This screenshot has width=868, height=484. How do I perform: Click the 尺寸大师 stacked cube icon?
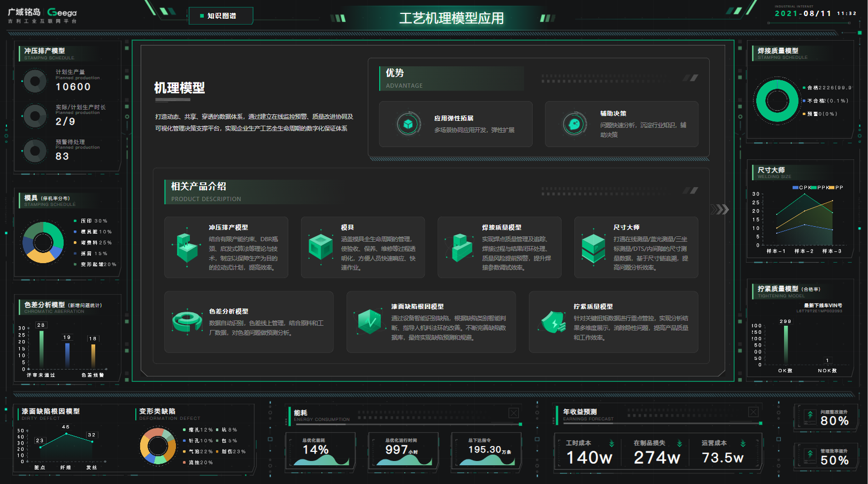(593, 248)
